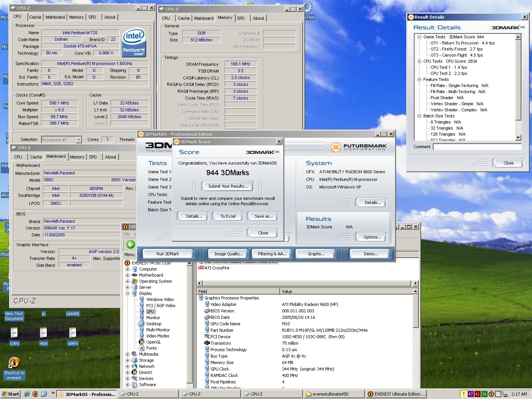Screen dimensions: 532x399
Task: Click the Network globe icon in EVEREST tree
Action: (x=134, y=366)
